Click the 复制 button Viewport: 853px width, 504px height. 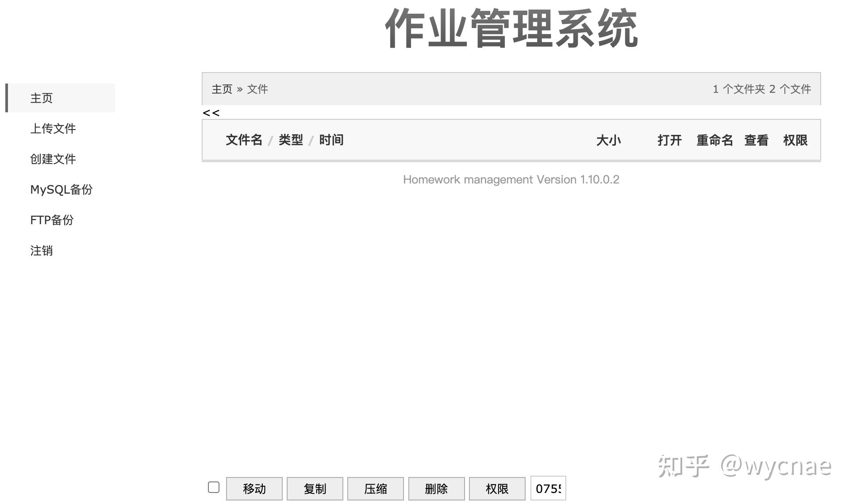click(315, 489)
